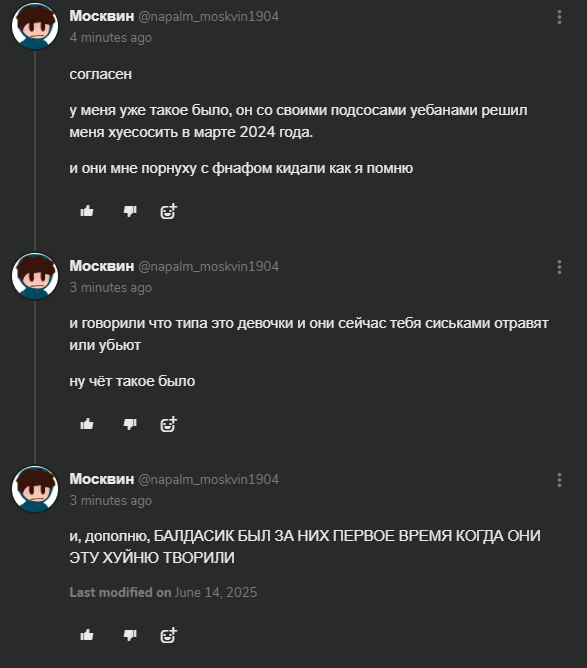Like the first comment starting with согласен
This screenshot has width=587, height=668.
click(87, 211)
